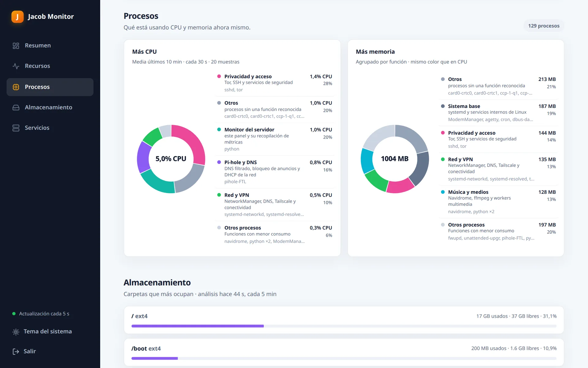Select the Privacidad y acceso 144 MB row
The image size is (588, 368).
click(x=498, y=139)
